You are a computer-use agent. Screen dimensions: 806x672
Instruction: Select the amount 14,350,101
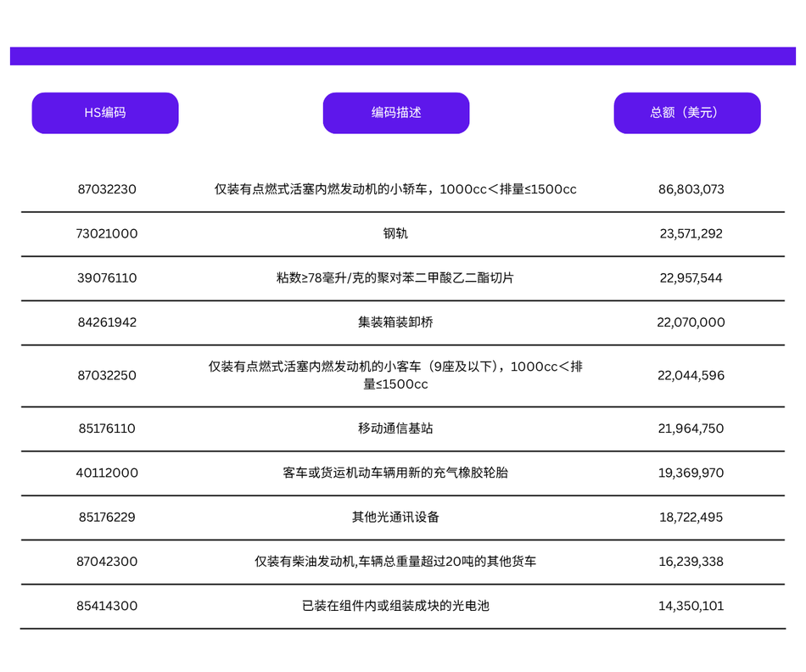coord(691,606)
